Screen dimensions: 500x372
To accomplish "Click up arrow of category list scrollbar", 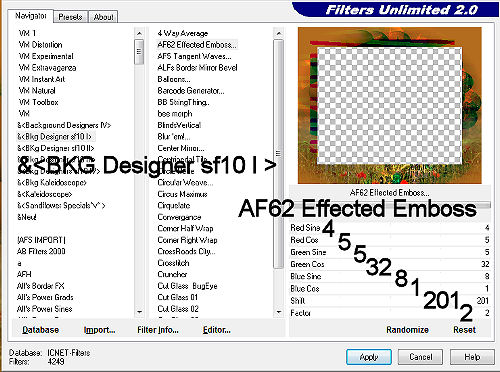I will [x=139, y=33].
